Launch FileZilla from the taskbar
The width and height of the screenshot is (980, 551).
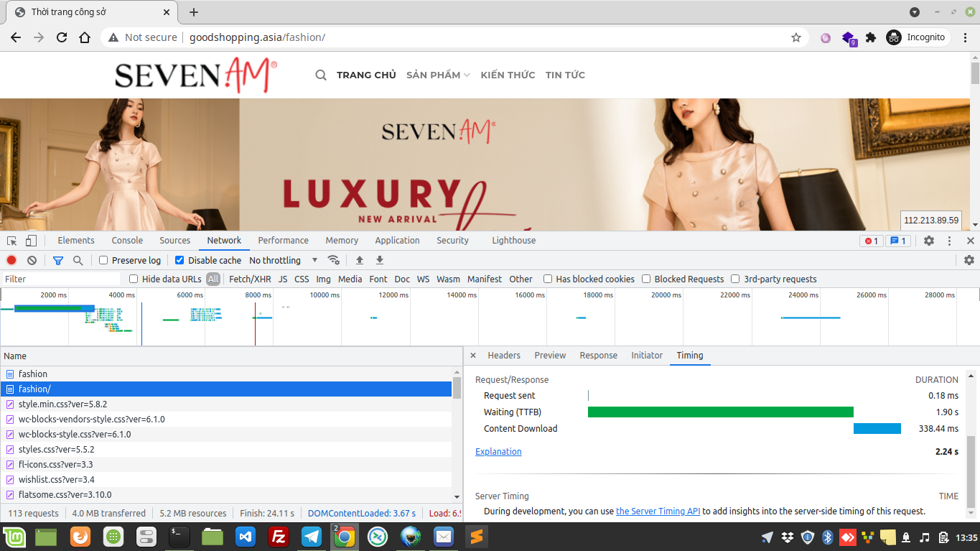278,537
